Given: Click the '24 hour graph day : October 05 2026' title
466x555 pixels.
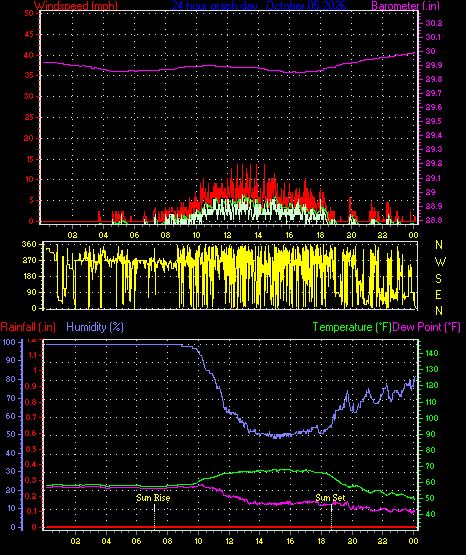Looking at the screenshot, I should [x=259, y=5].
